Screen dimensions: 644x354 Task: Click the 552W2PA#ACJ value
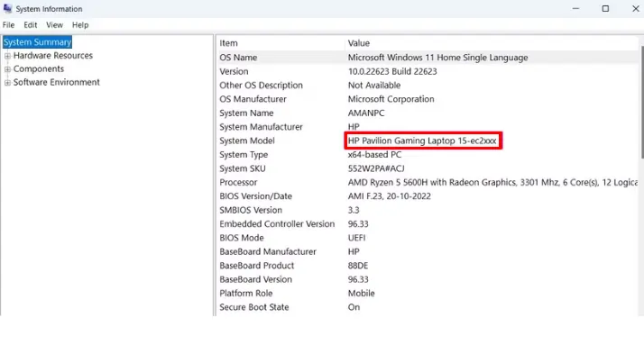376,168
